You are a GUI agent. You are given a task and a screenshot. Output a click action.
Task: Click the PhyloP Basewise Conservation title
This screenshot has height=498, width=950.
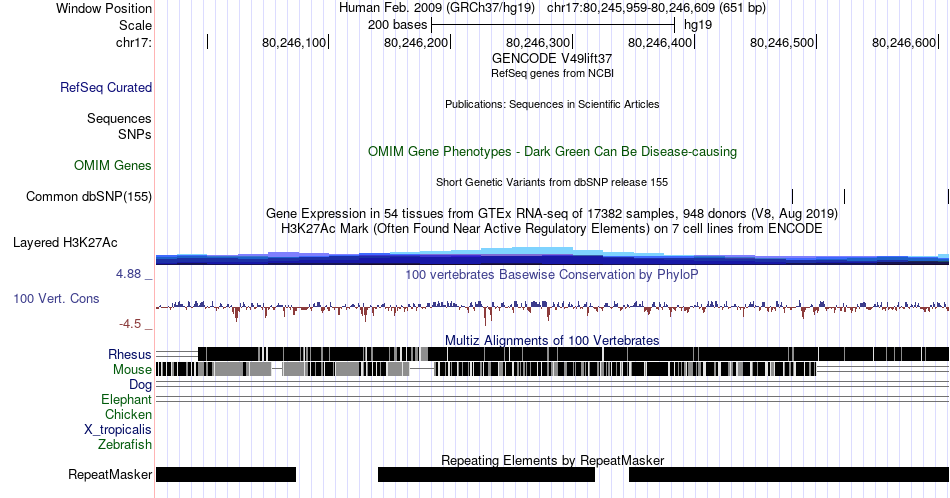[552, 274]
